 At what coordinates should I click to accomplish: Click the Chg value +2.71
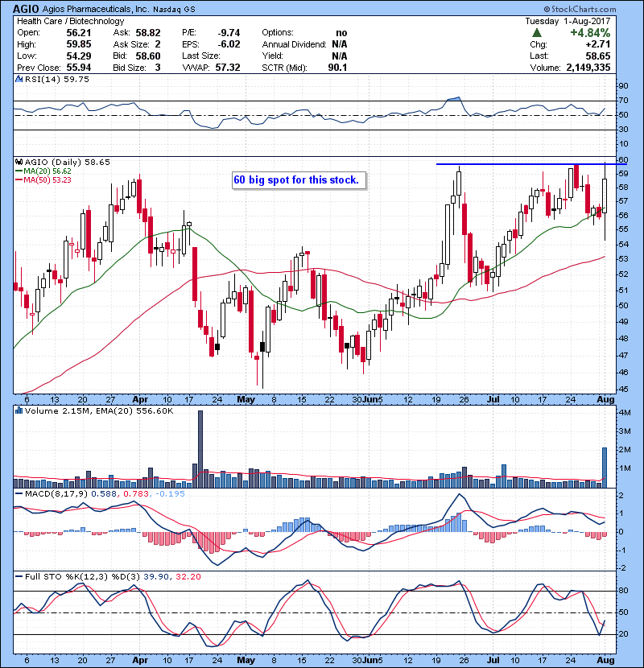pos(597,44)
